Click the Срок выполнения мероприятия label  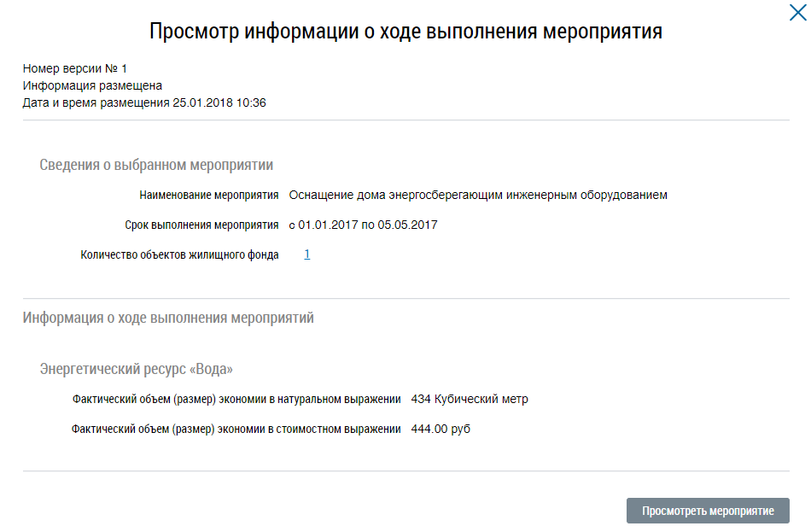(201, 225)
